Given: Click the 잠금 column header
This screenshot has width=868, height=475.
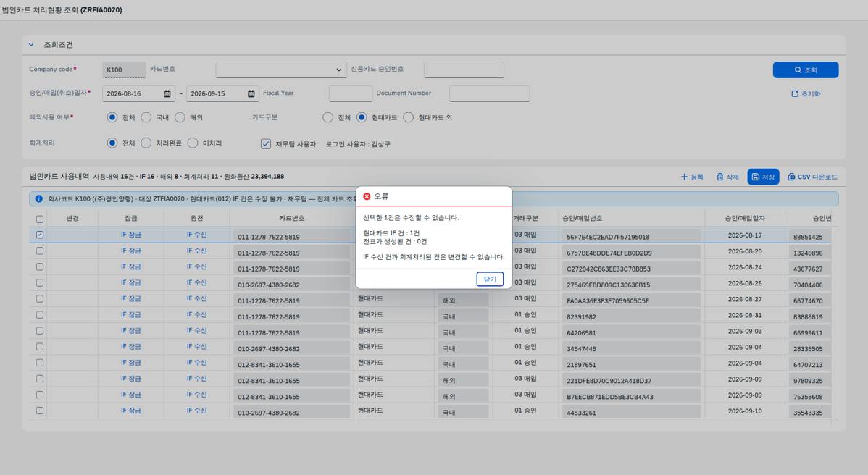Looking at the screenshot, I should coord(130,219).
